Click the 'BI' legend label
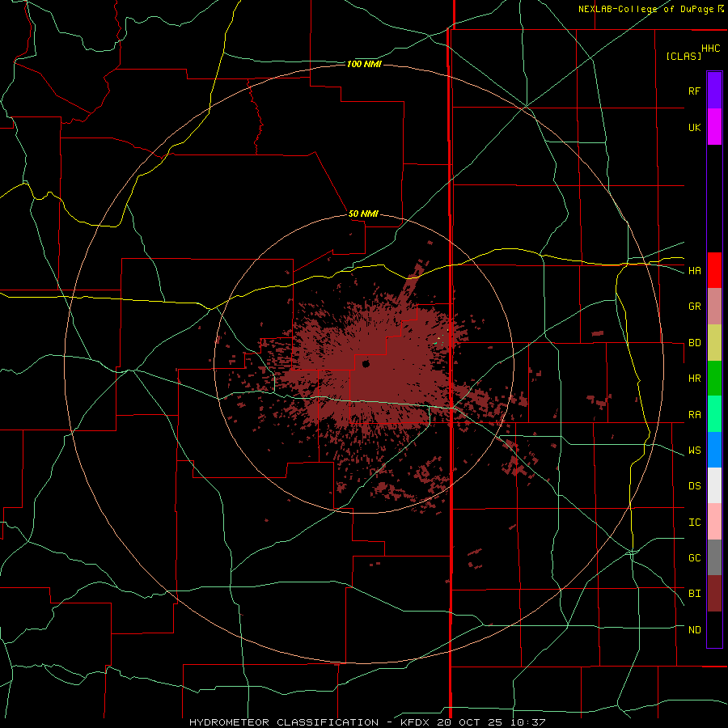The height and width of the screenshot is (728, 728). [694, 594]
